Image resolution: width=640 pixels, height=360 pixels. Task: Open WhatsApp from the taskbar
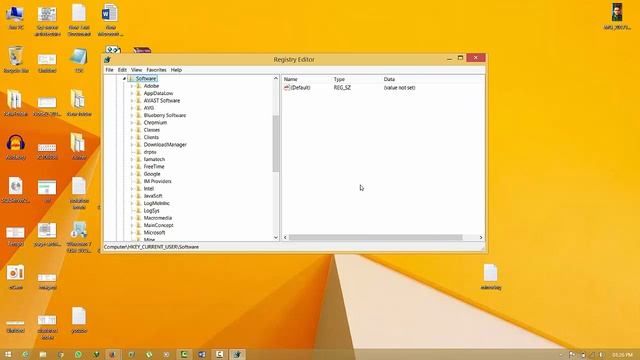(78, 354)
